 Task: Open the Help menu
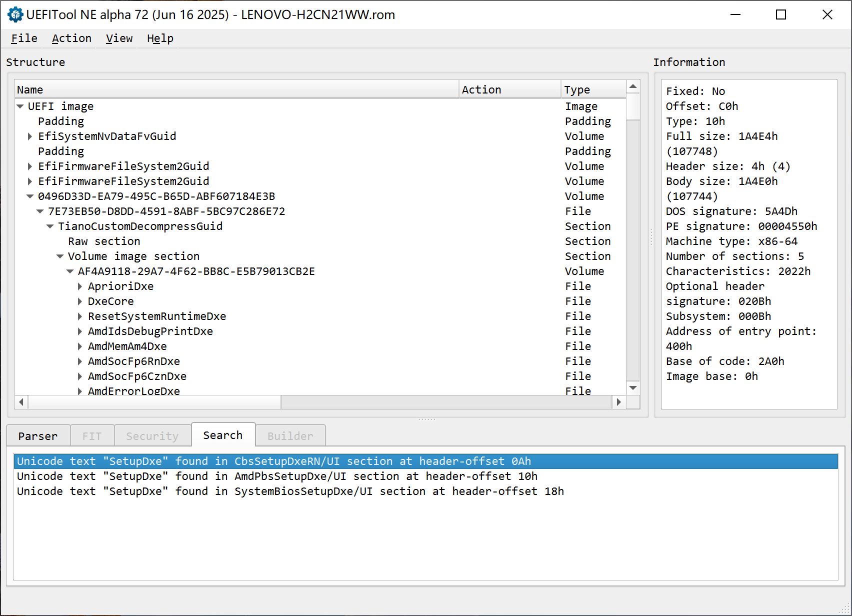(160, 38)
